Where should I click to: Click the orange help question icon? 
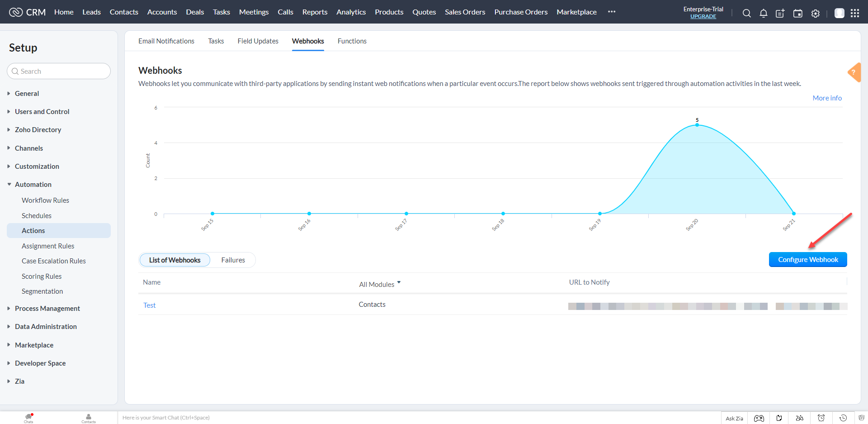pyautogui.click(x=854, y=72)
